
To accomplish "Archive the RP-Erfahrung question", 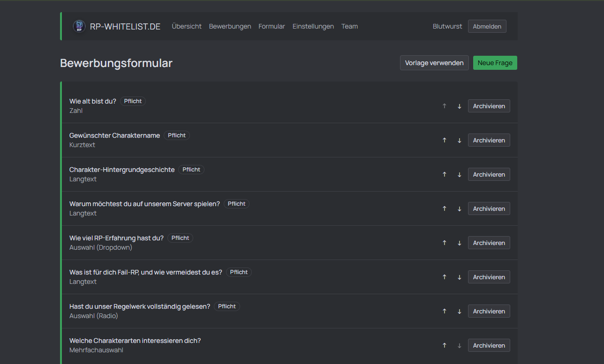I will tap(489, 243).
